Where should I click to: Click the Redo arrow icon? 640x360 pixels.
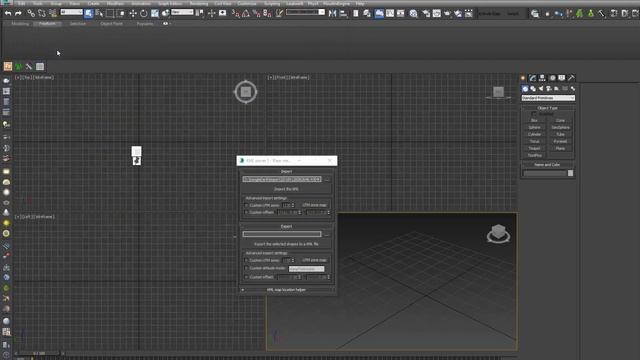coord(18,13)
